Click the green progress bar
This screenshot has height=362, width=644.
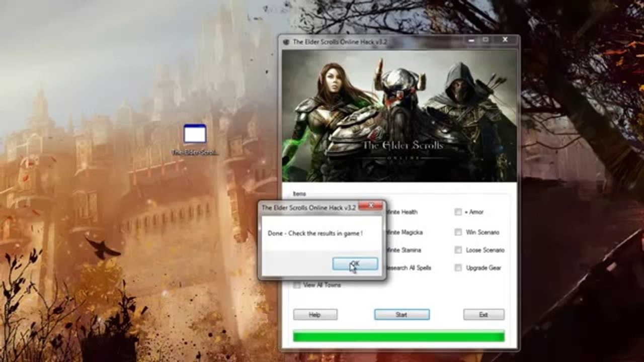pyautogui.click(x=398, y=336)
